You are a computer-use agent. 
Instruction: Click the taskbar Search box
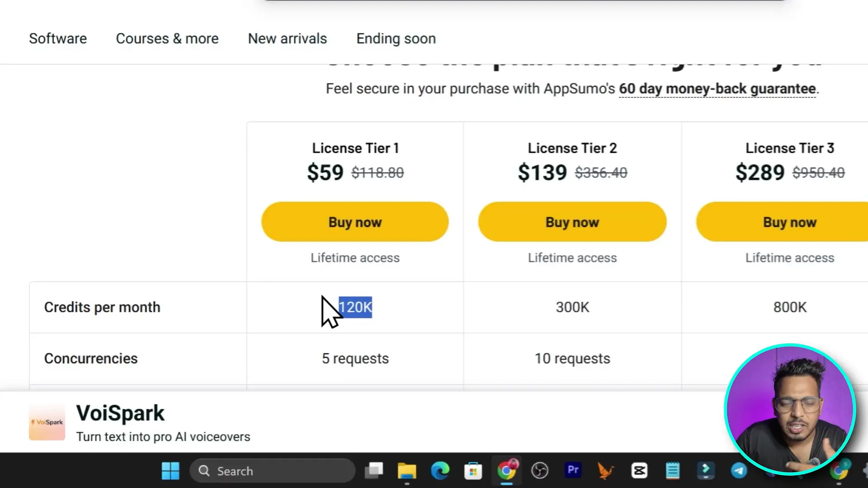[272, 471]
